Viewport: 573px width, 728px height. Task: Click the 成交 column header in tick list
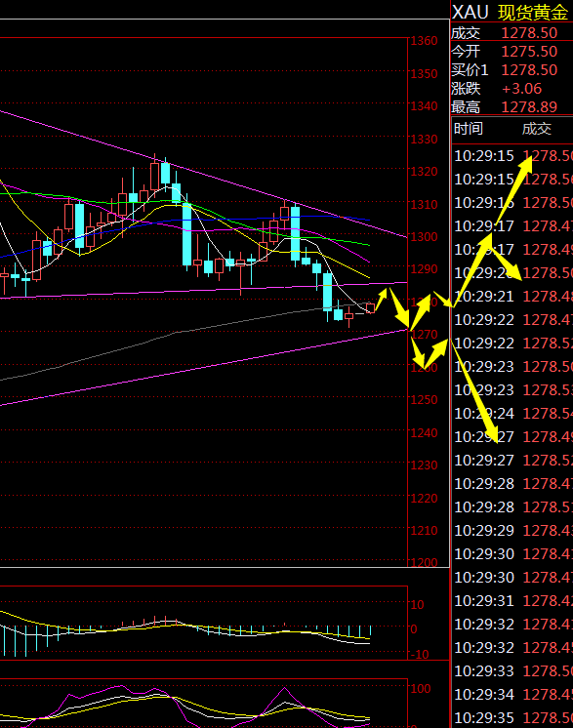click(536, 129)
